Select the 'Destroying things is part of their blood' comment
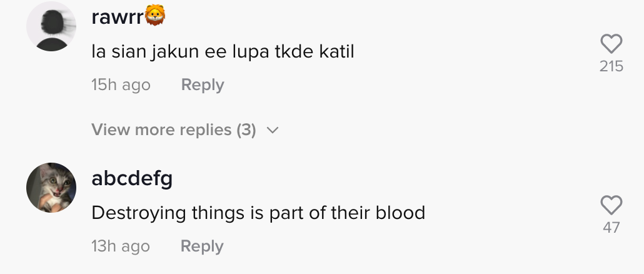 (x=258, y=213)
